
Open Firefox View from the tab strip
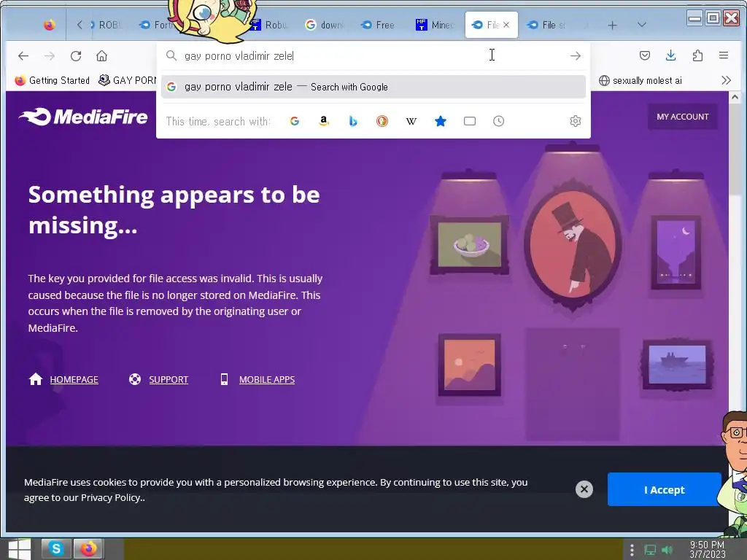click(x=49, y=25)
